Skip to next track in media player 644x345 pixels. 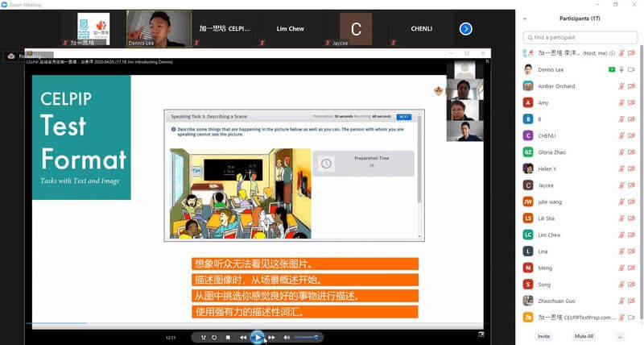coord(272,337)
